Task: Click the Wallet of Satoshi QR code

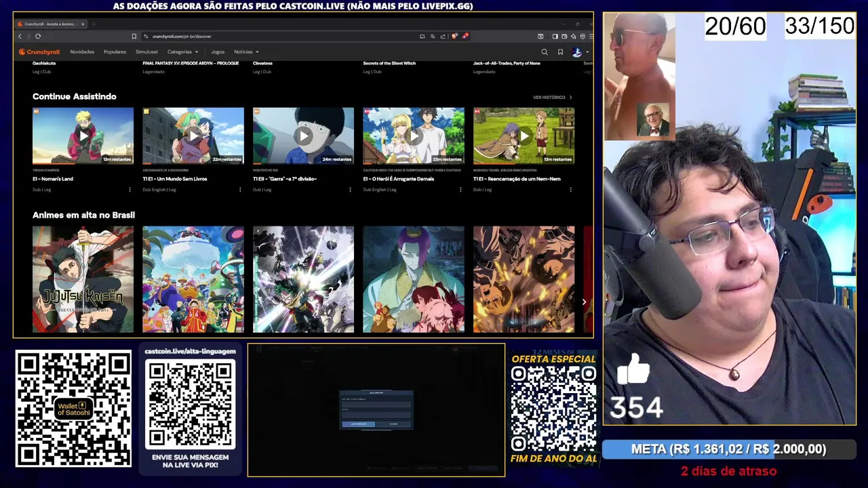Action: pos(73,409)
